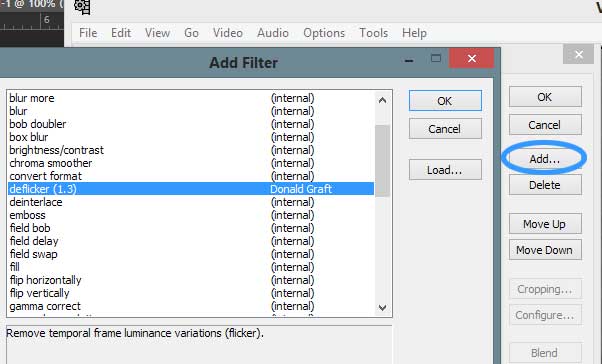
Task: Click the filter list scrollbar thumb
Action: coord(382,160)
